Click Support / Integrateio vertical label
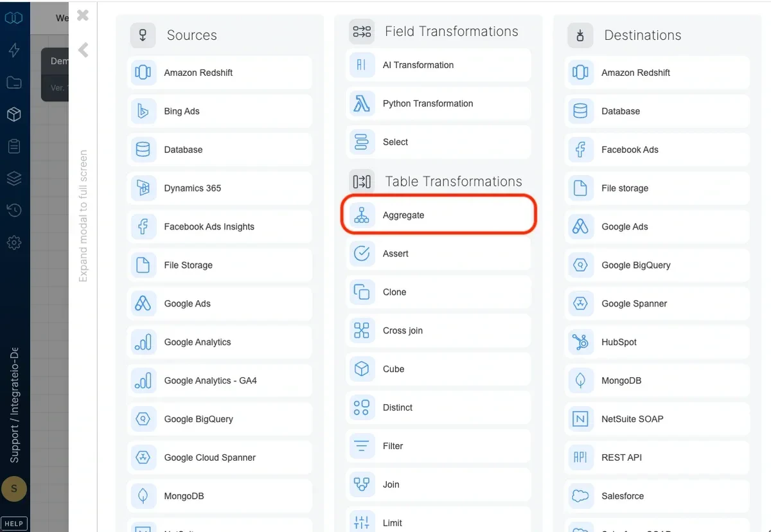Viewport: 771px width, 532px height. click(14, 405)
